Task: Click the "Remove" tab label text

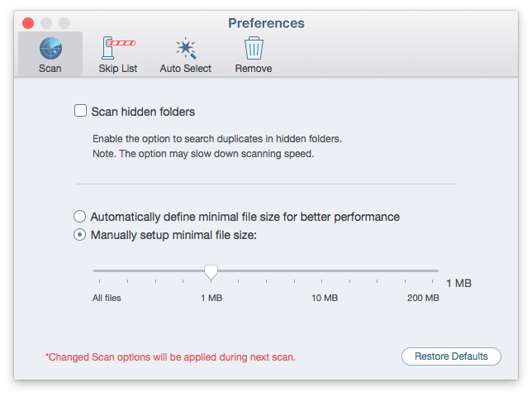Action: [x=254, y=69]
